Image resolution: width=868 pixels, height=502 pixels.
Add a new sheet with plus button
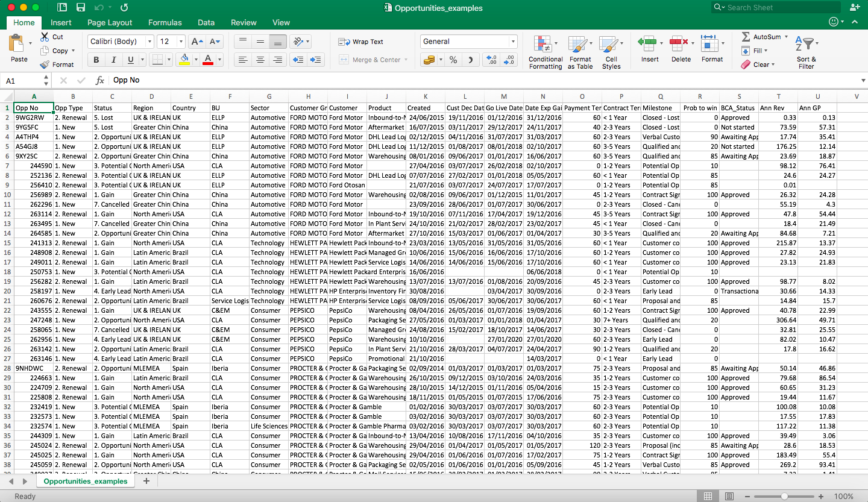coord(146,482)
